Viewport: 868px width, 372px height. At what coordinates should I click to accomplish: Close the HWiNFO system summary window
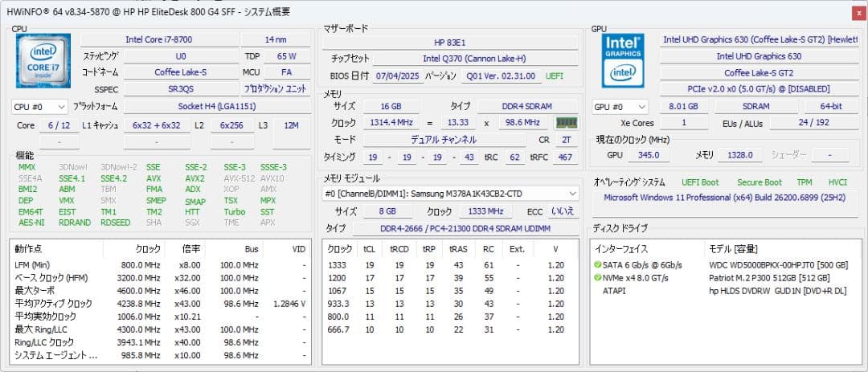[859, 14]
